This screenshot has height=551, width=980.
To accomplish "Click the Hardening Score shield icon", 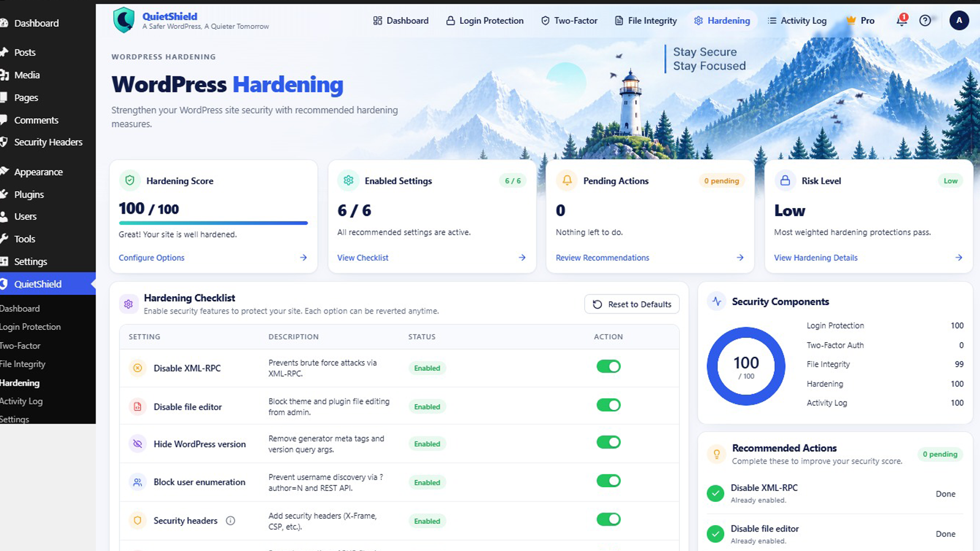I will click(130, 181).
